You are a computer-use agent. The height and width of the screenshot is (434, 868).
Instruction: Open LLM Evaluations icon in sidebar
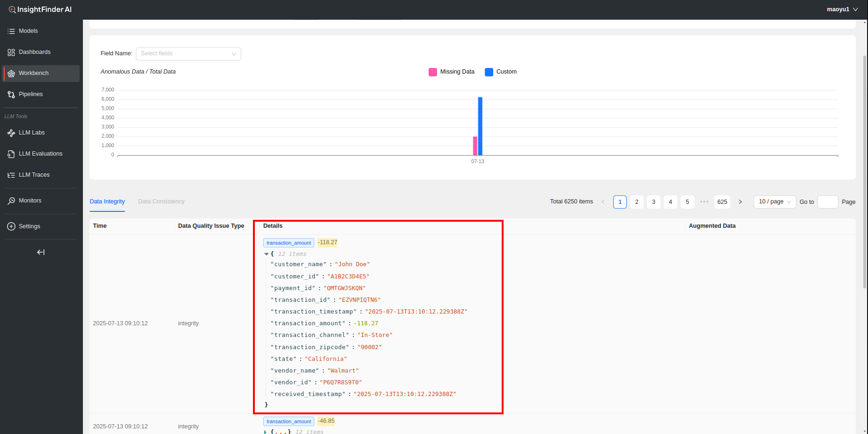(11, 154)
